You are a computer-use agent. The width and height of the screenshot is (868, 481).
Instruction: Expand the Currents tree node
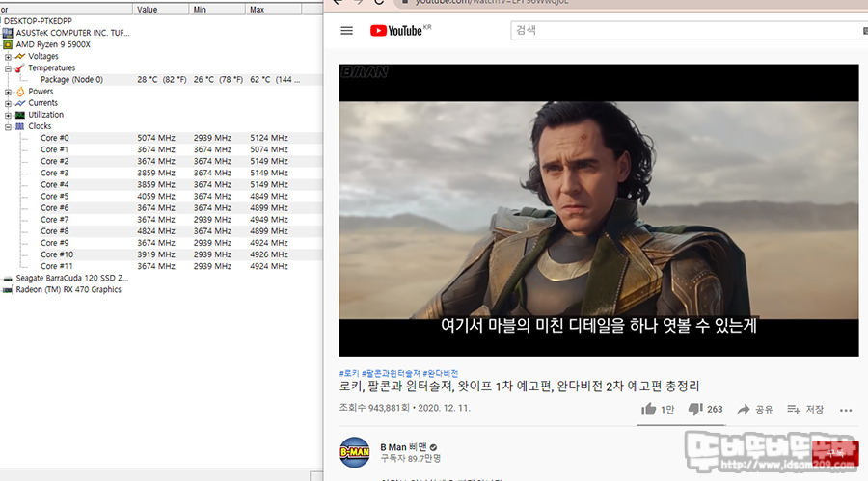8,103
